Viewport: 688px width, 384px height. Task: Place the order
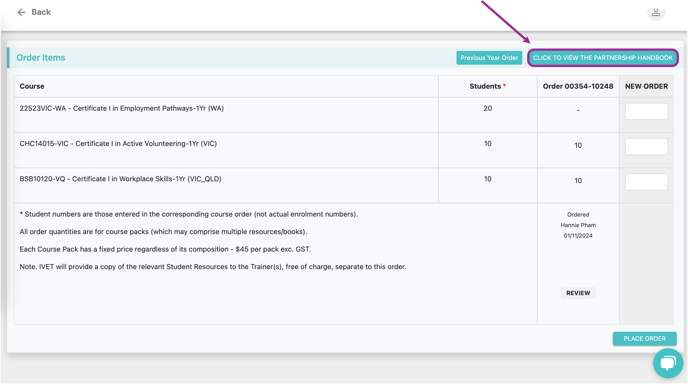[x=645, y=339]
